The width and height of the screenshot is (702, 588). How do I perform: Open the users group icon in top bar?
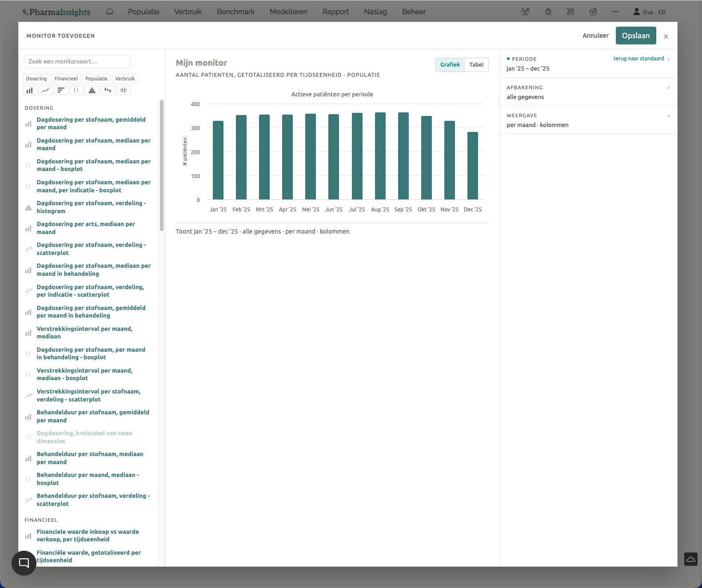click(525, 12)
